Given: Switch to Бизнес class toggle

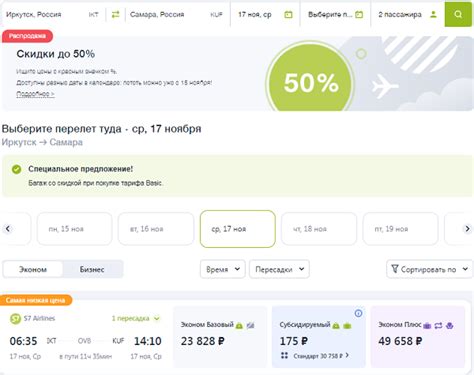Looking at the screenshot, I should coord(92,269).
